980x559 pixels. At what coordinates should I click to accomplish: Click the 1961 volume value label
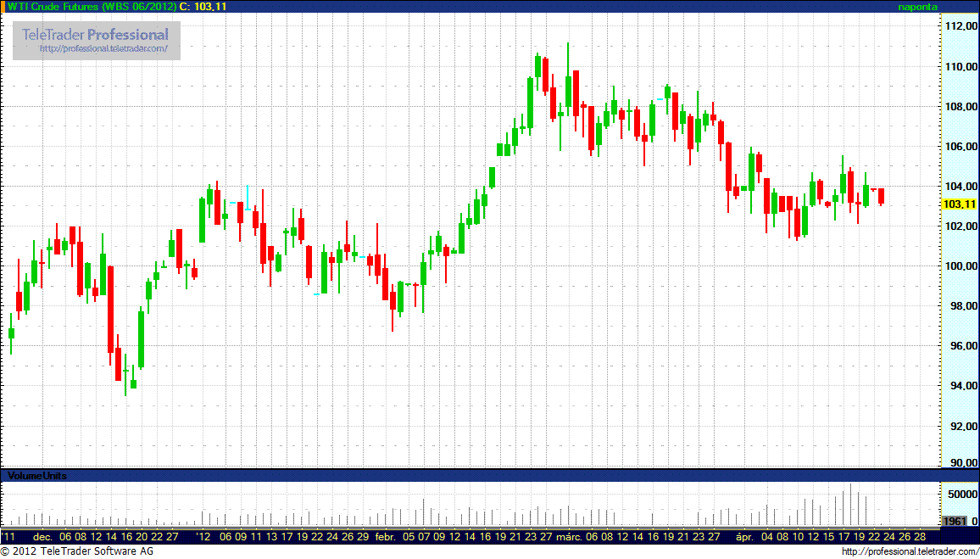(x=954, y=521)
